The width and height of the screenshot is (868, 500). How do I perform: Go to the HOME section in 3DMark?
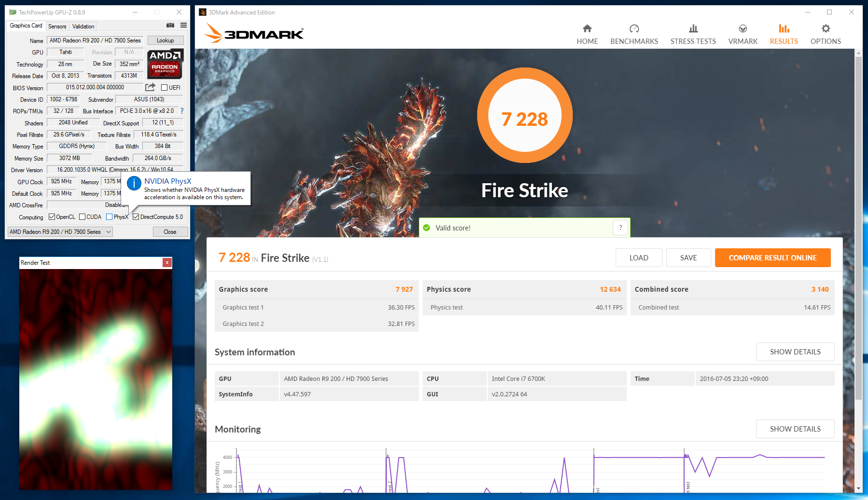coord(587,35)
